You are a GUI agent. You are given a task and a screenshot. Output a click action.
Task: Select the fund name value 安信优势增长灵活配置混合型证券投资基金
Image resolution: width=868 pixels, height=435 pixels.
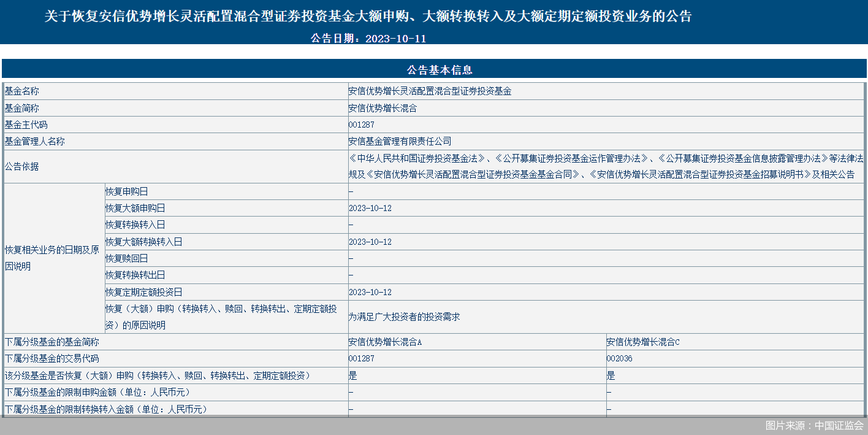(430, 91)
